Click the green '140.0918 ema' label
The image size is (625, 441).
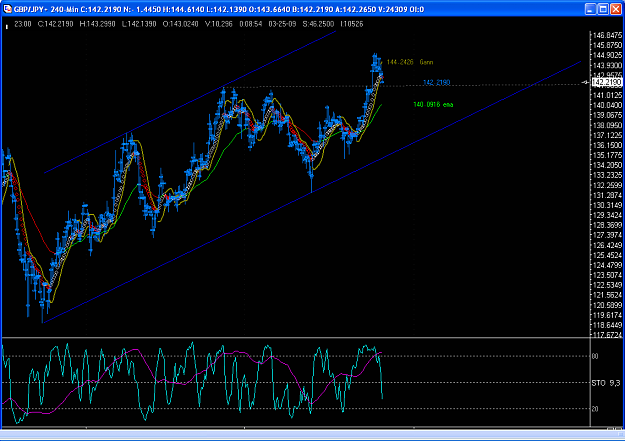[x=433, y=104]
